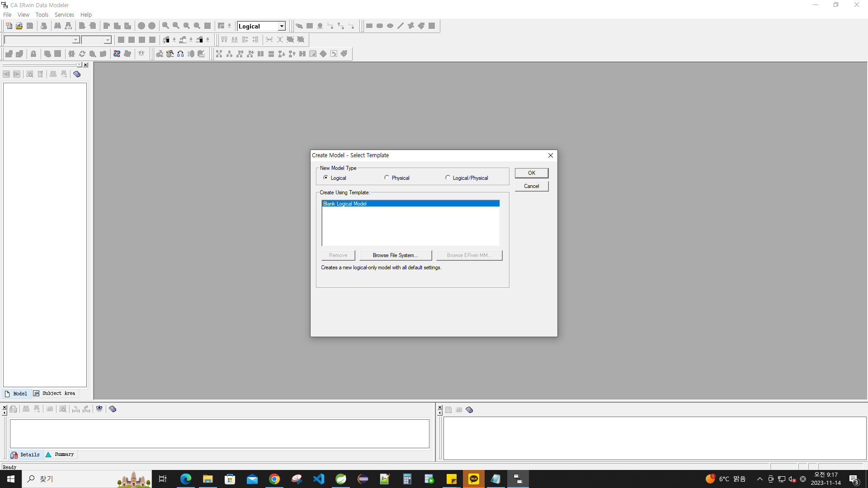Open Browse ERwin MM for template

click(469, 255)
